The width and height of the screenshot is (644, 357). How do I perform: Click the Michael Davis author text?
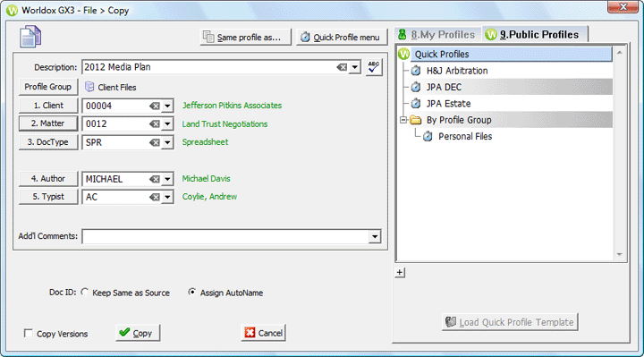[x=206, y=179]
